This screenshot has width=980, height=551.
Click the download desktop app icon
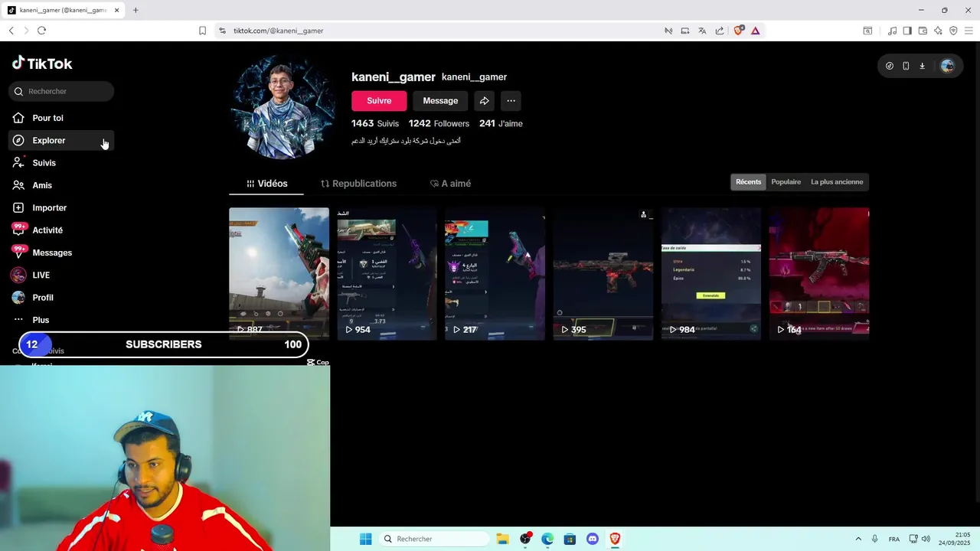pyautogui.click(x=922, y=66)
